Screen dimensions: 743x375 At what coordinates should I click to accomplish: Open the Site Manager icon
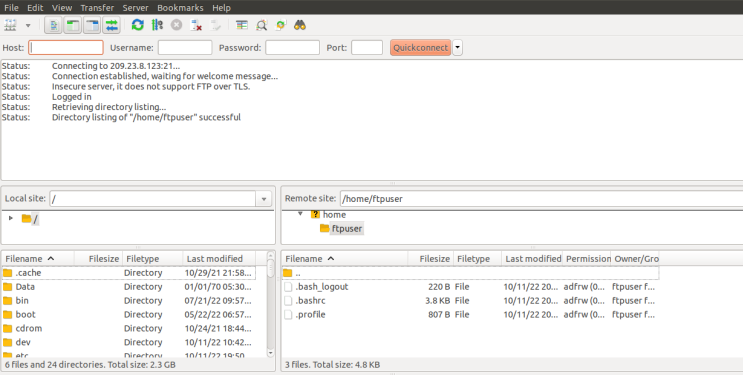pyautogui.click(x=10, y=25)
